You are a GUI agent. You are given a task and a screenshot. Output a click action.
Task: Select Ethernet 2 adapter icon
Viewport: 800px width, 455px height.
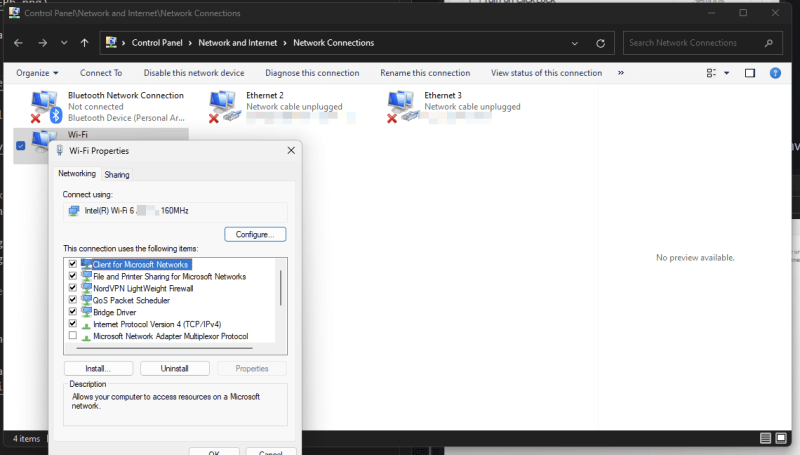point(224,106)
